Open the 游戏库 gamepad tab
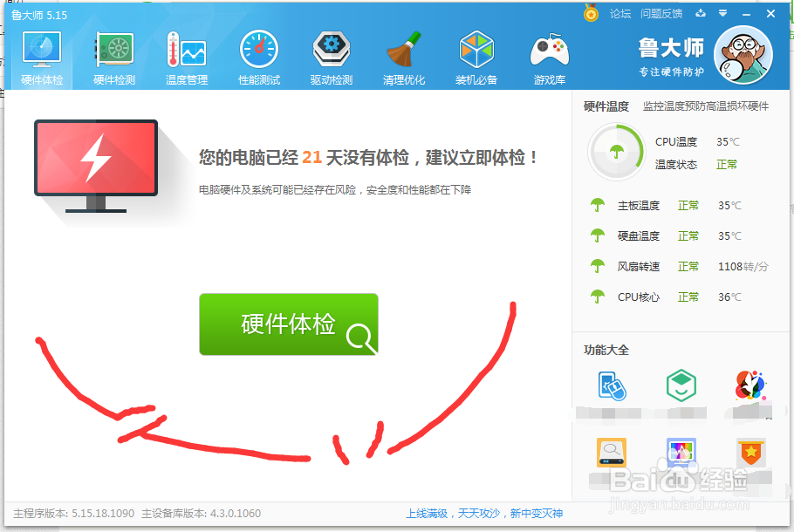 550,58
